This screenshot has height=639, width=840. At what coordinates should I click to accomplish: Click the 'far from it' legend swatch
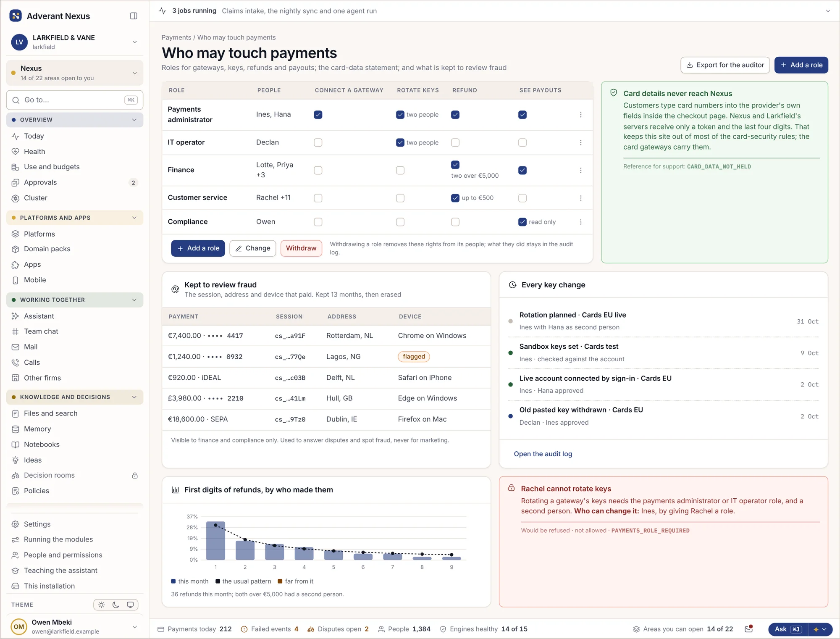pyautogui.click(x=280, y=581)
